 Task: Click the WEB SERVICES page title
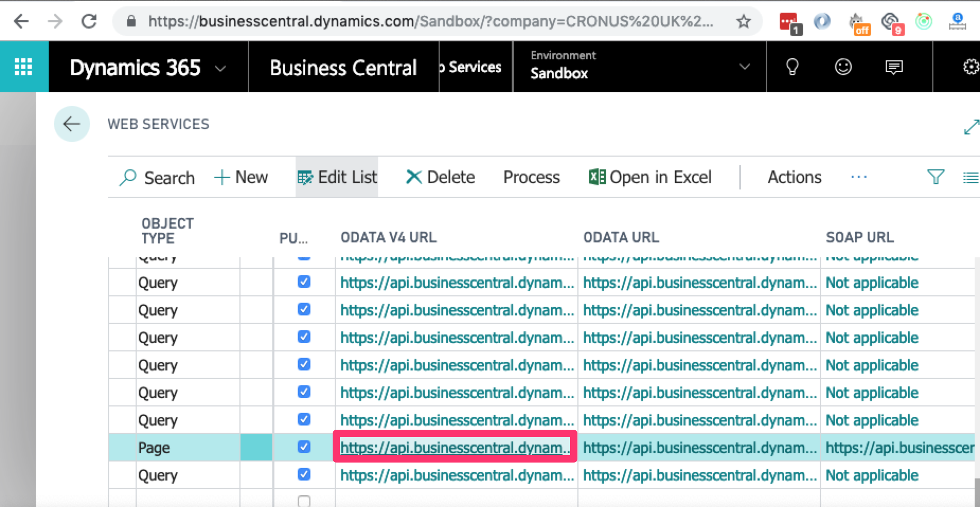pos(158,124)
